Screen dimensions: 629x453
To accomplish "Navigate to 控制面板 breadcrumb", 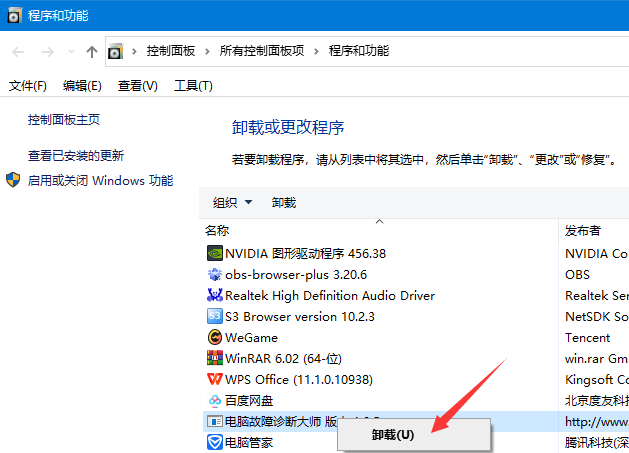I will [171, 51].
